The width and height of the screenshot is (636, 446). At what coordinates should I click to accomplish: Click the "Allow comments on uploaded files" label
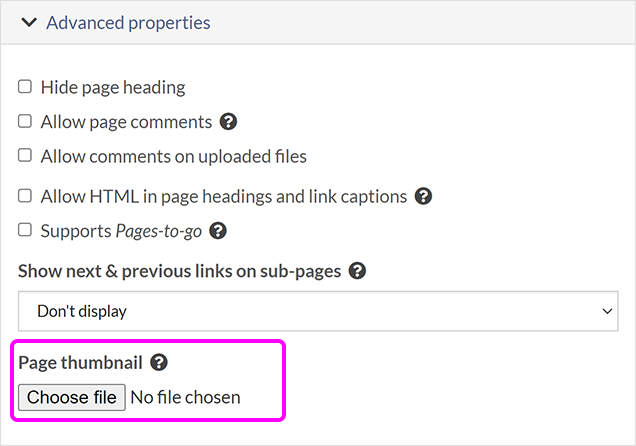[173, 156]
